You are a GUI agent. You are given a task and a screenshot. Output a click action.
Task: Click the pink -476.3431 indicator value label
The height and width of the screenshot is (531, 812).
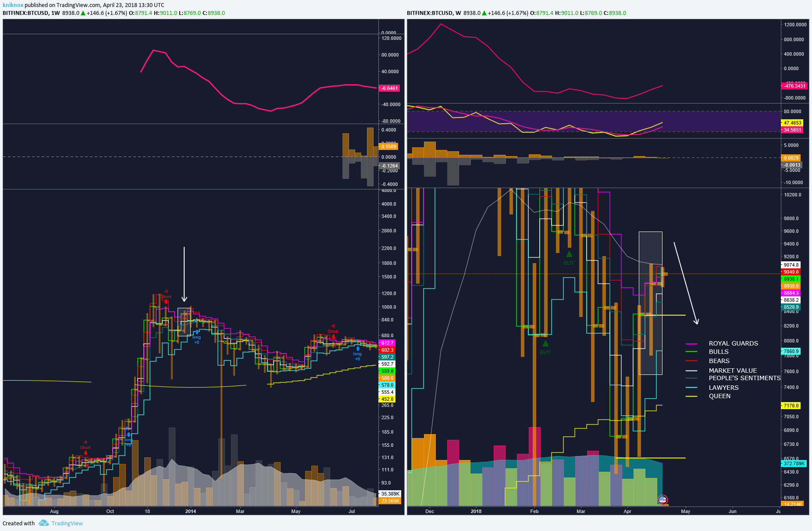tap(794, 86)
